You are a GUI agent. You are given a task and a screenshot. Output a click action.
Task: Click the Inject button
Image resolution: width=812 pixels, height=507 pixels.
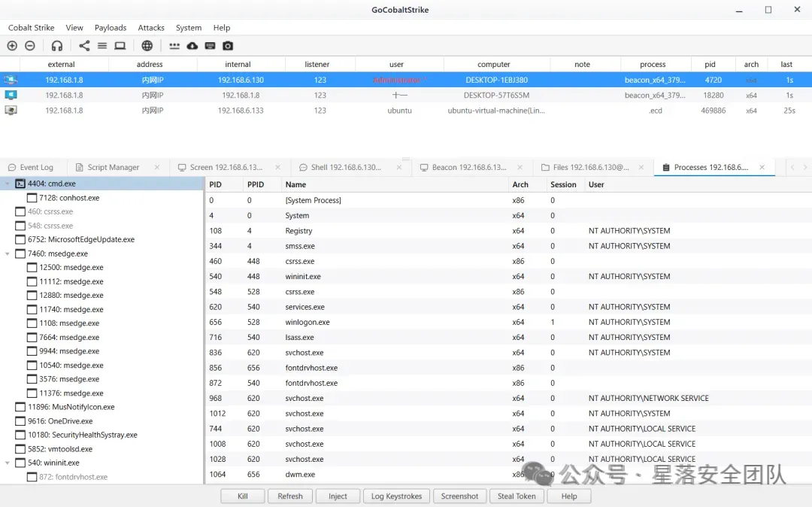click(x=338, y=496)
